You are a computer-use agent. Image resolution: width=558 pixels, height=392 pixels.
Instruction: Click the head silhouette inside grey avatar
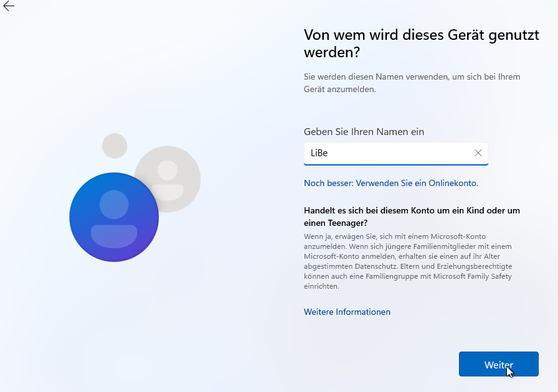[x=167, y=170]
